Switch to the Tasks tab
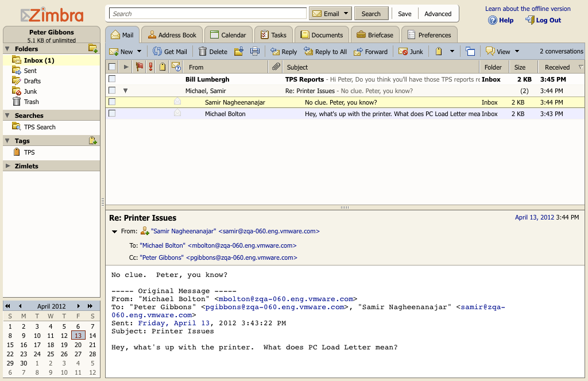Viewport: 588px width, 381px height. click(273, 34)
